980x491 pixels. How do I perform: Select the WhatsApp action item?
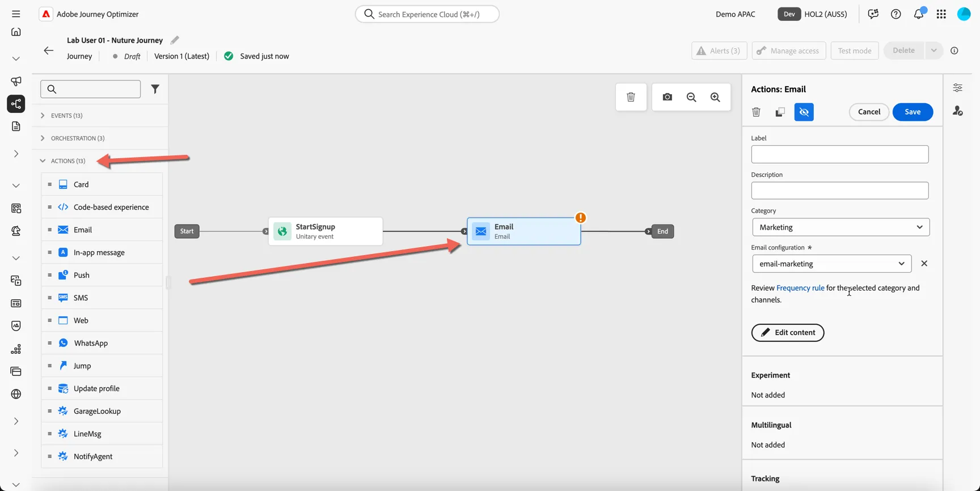click(102, 343)
